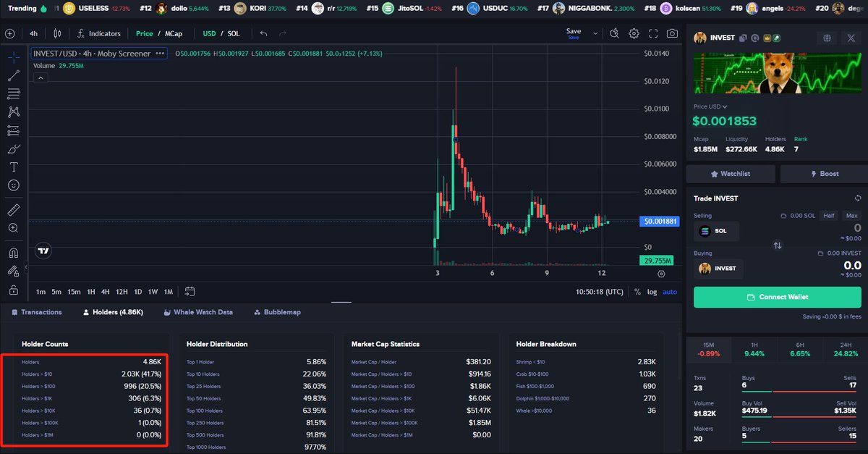This screenshot has width=868, height=454.
Task: Select the ruler measure tool
Action: click(x=14, y=210)
